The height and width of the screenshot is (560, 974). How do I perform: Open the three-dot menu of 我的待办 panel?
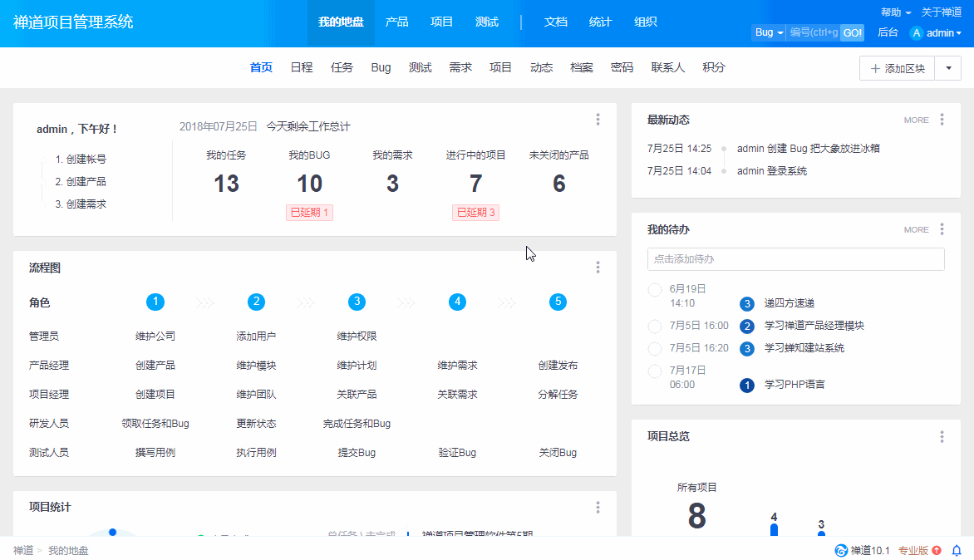point(942,229)
